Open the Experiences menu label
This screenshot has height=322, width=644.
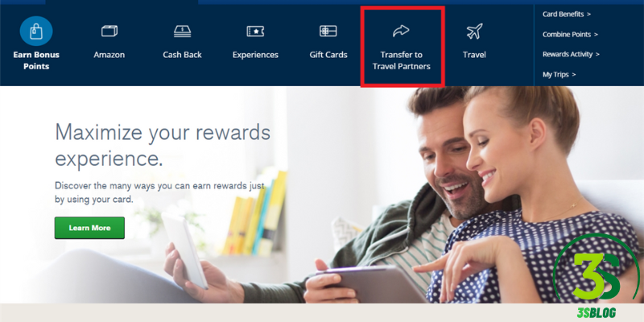click(x=255, y=55)
